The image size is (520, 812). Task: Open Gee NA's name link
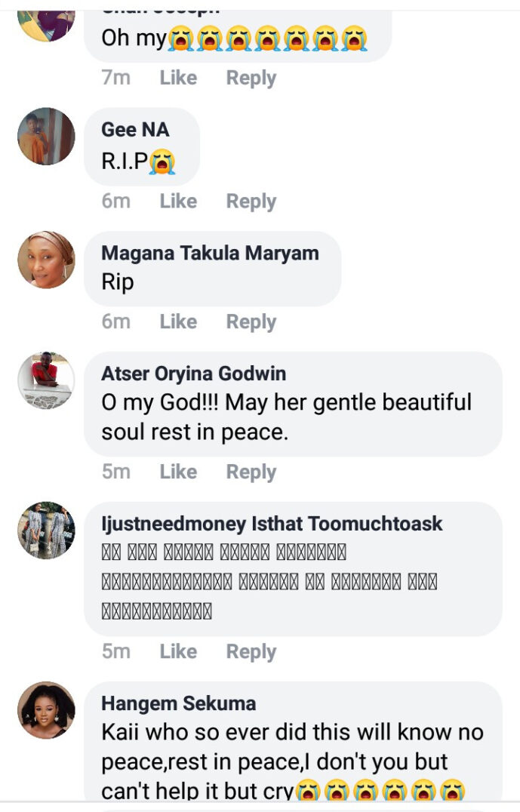coord(135,130)
